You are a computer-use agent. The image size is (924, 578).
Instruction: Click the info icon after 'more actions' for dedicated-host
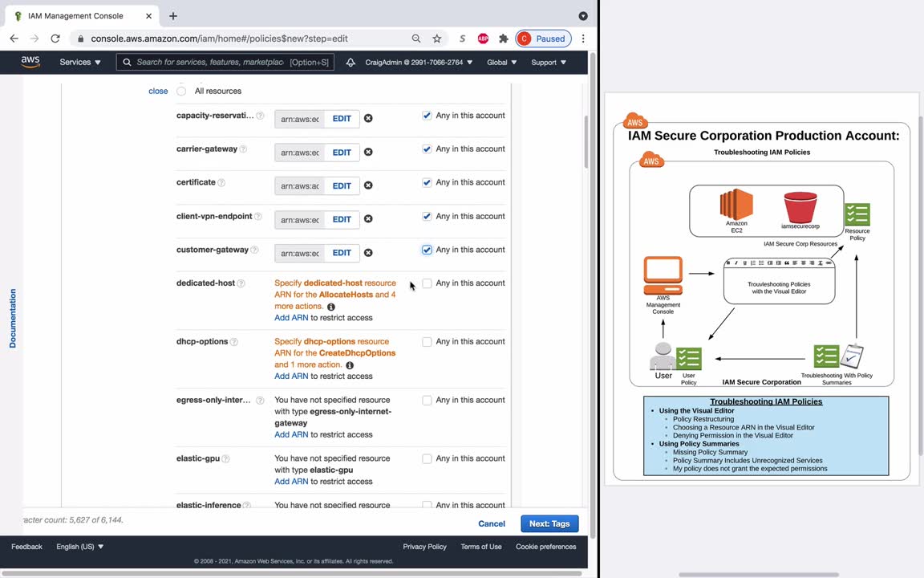point(331,307)
